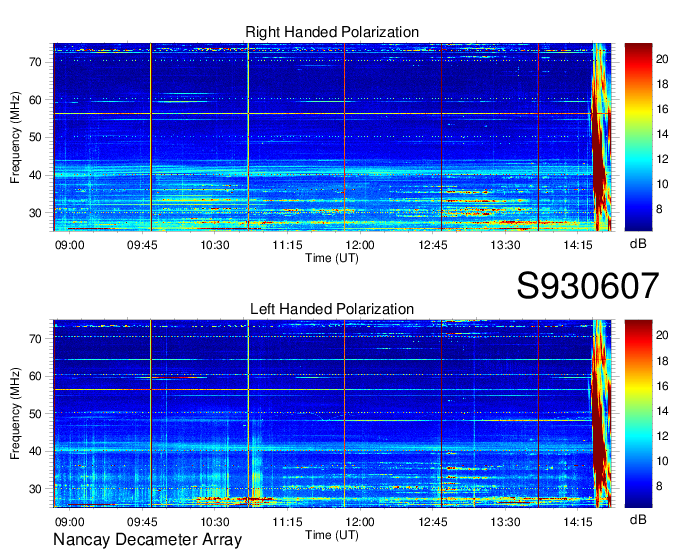680x552 pixels.
Task: Select the 40 MHz tick on Left Handed panel
Action: (x=35, y=451)
